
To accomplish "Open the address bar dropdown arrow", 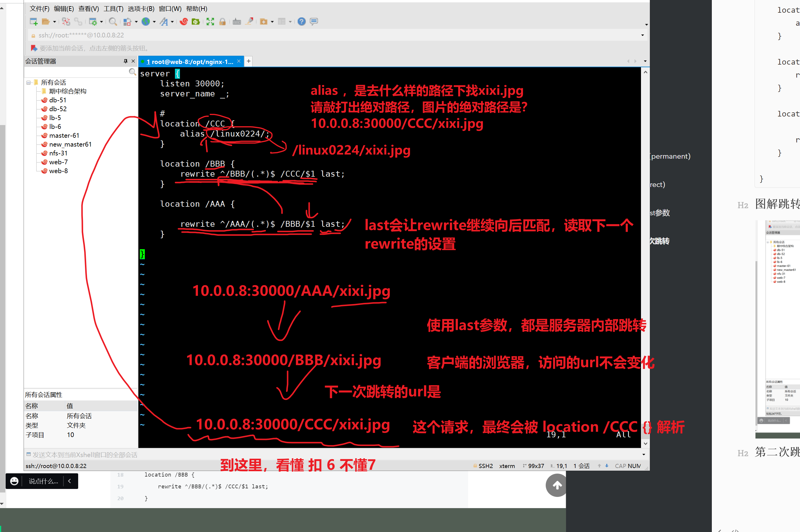I will (642, 35).
